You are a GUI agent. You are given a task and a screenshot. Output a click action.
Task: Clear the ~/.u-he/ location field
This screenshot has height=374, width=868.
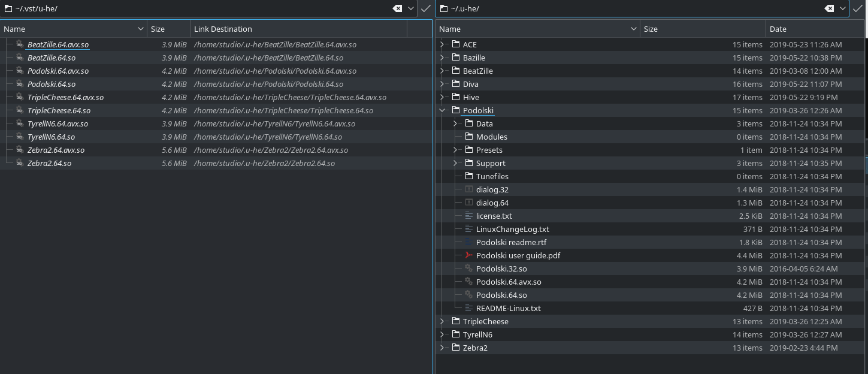point(829,8)
